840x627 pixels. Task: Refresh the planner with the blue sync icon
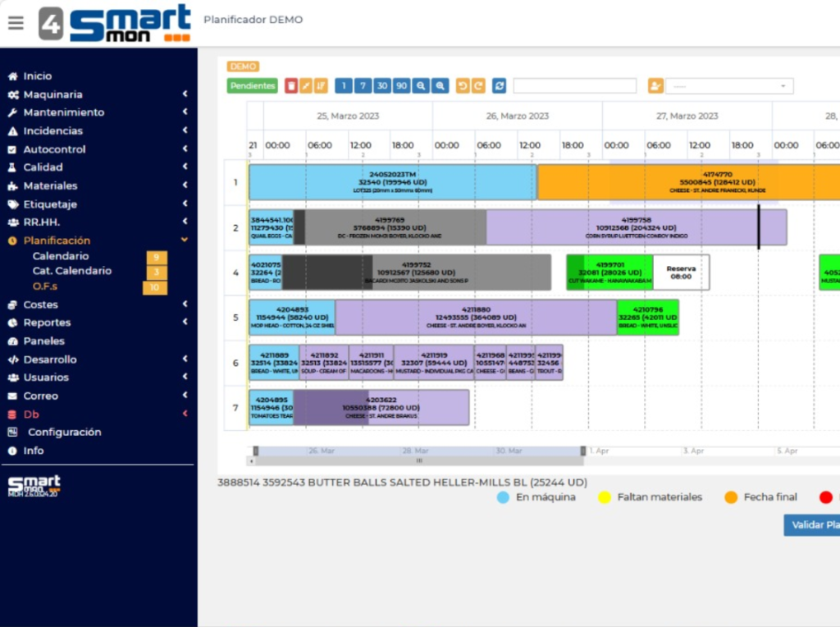pos(499,86)
